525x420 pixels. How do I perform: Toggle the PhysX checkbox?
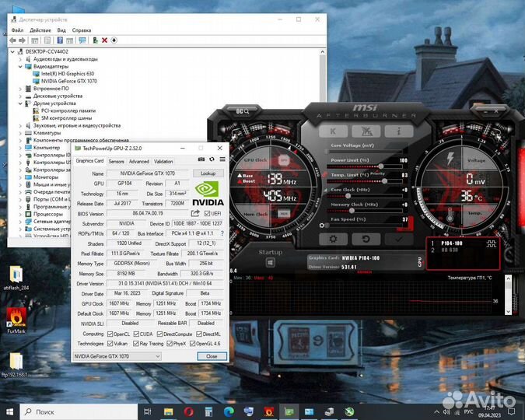pyautogui.click(x=170, y=343)
